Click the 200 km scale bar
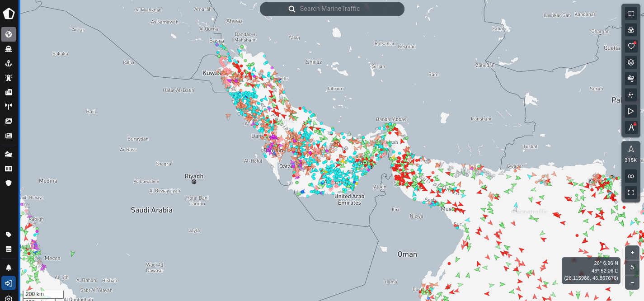Image resolution: width=644 pixels, height=301 pixels. [43, 294]
